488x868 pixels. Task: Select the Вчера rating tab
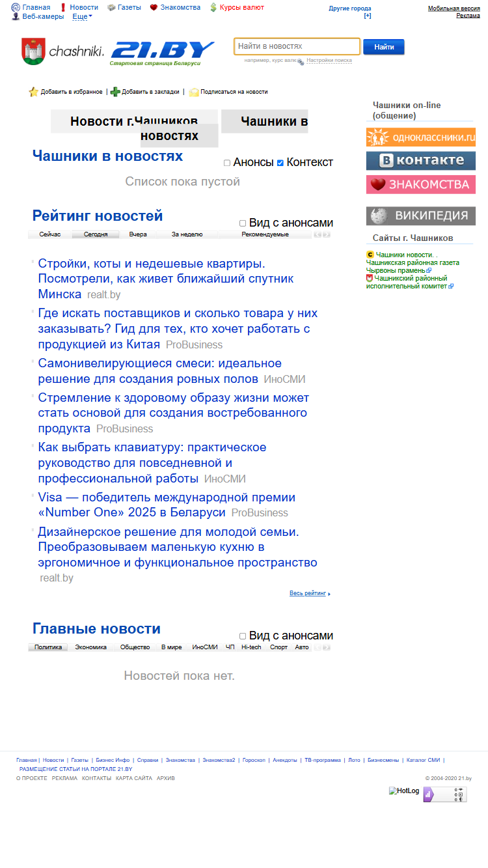pos(138,234)
